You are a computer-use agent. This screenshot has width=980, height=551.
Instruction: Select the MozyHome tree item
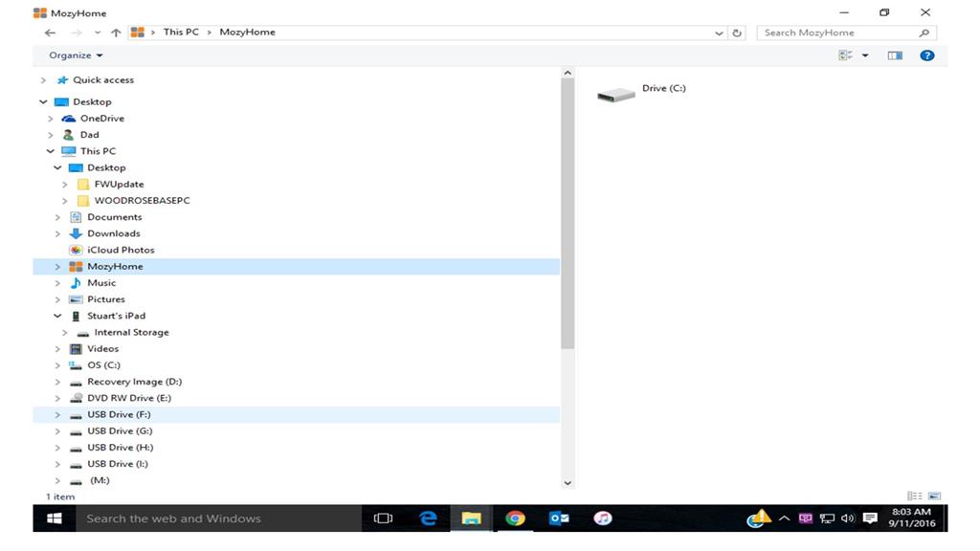pos(115,266)
